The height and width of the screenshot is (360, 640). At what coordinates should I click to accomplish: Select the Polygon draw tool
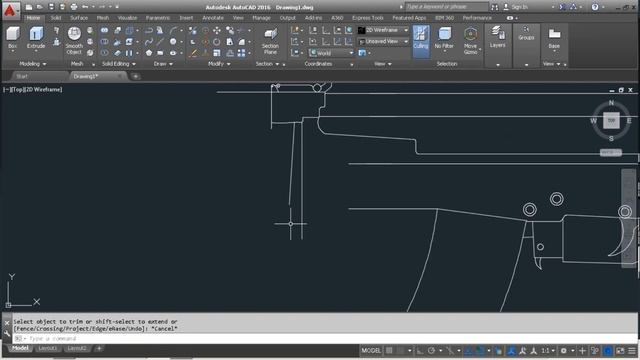149,53
